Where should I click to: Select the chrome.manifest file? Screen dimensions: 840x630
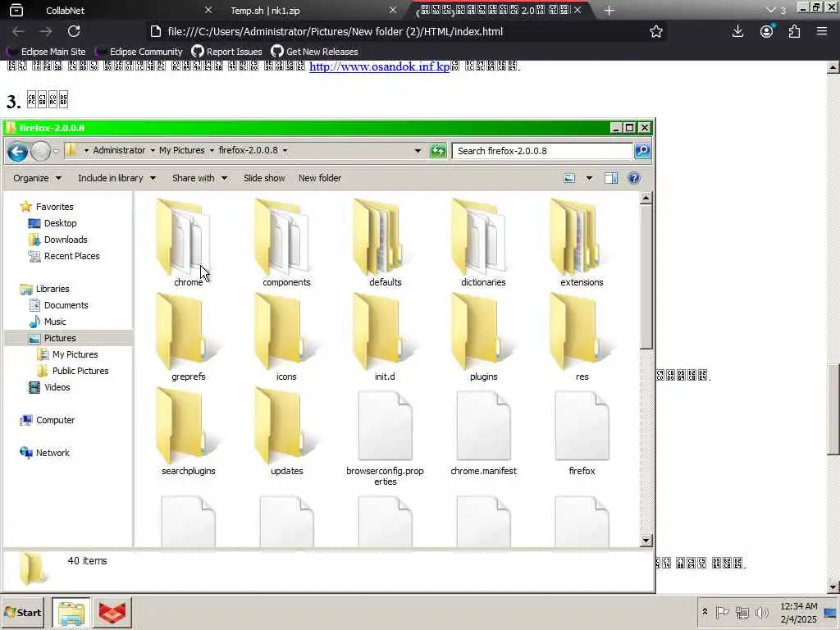pyautogui.click(x=483, y=431)
